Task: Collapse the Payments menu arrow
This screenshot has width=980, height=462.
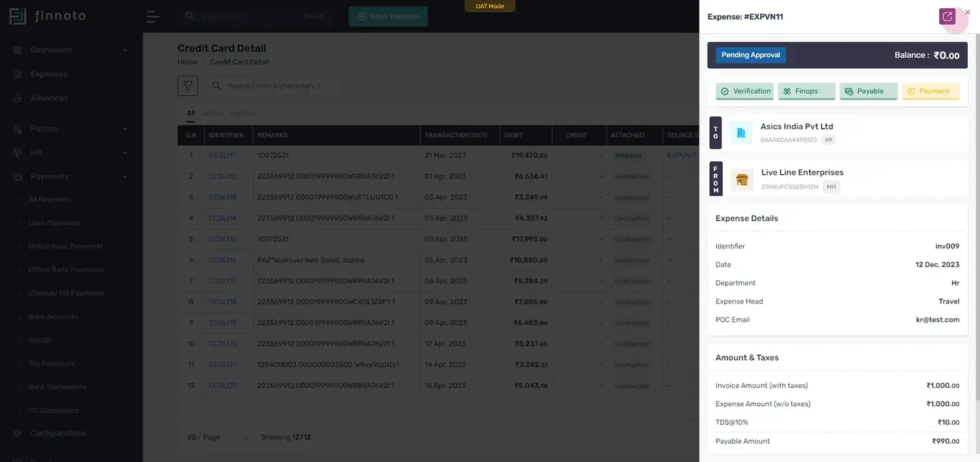Action: (x=125, y=177)
